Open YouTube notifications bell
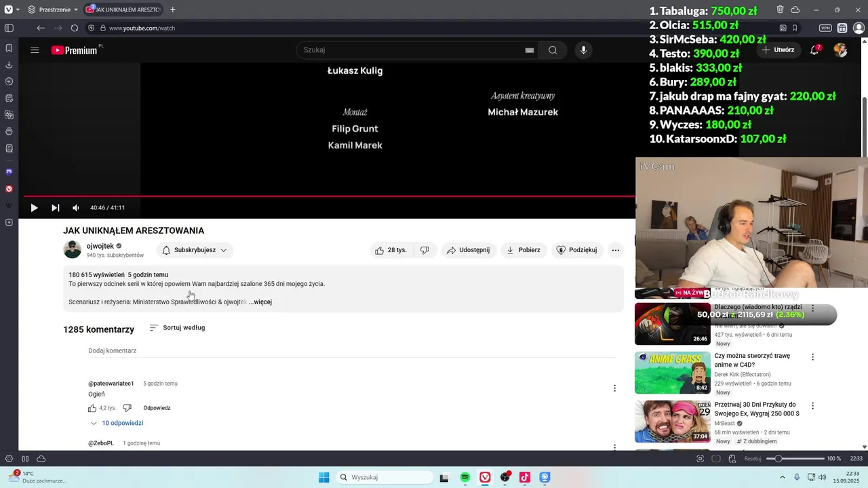868x488 pixels. [814, 50]
